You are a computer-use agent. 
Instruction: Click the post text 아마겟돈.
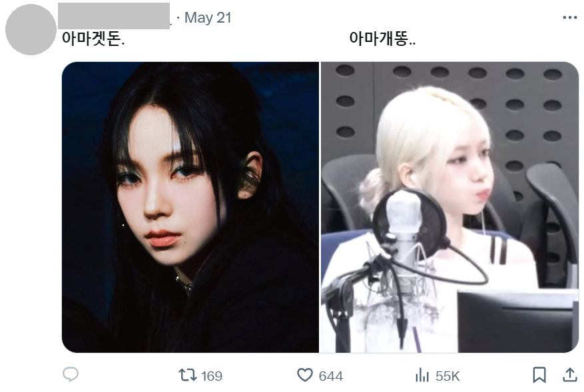pyautogui.click(x=93, y=39)
